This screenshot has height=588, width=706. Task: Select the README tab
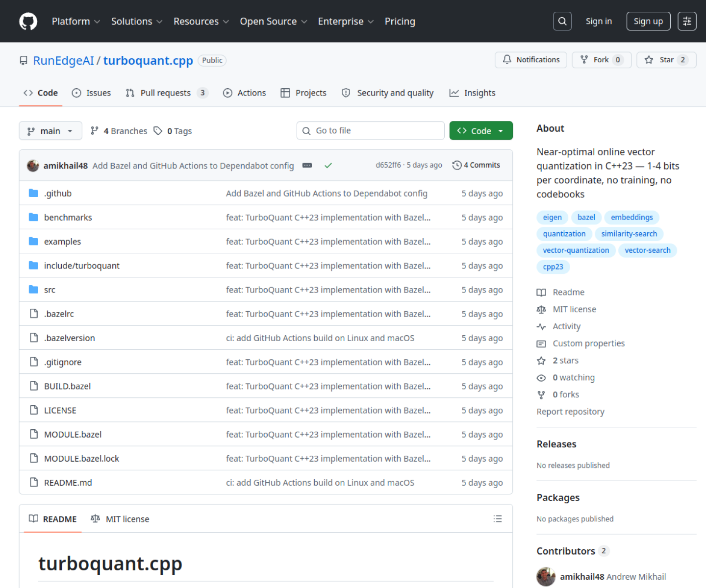53,519
